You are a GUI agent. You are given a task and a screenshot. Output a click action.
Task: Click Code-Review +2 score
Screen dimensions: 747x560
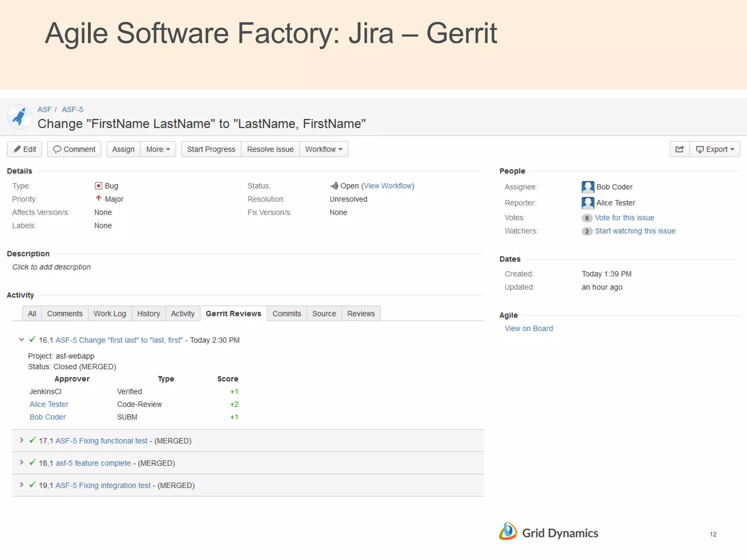point(234,404)
